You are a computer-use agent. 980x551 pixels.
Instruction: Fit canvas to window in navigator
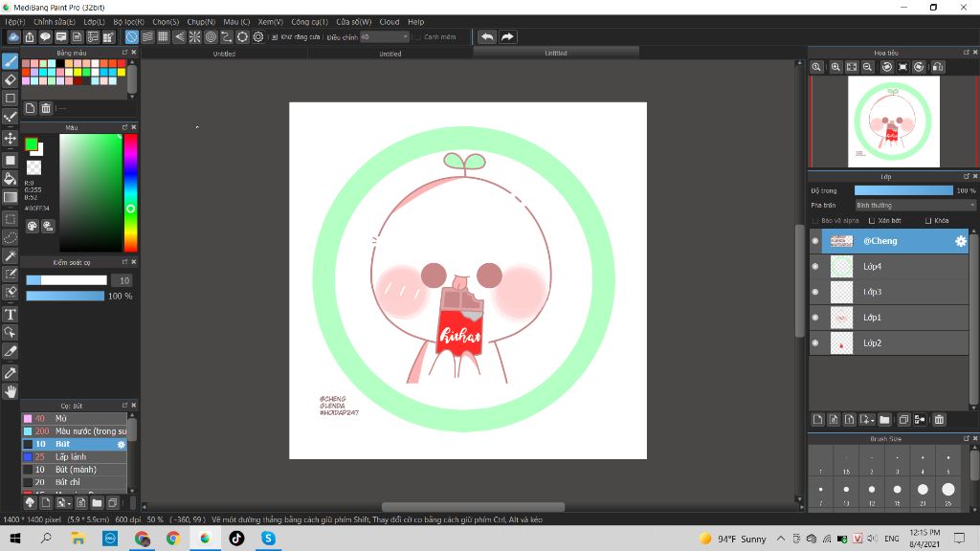click(x=852, y=67)
